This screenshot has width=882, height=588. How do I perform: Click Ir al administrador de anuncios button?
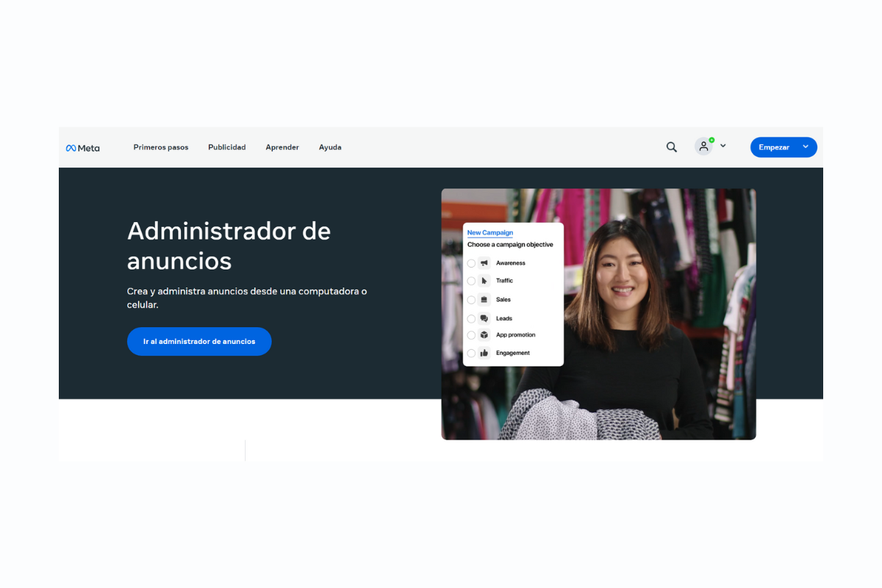point(199,342)
